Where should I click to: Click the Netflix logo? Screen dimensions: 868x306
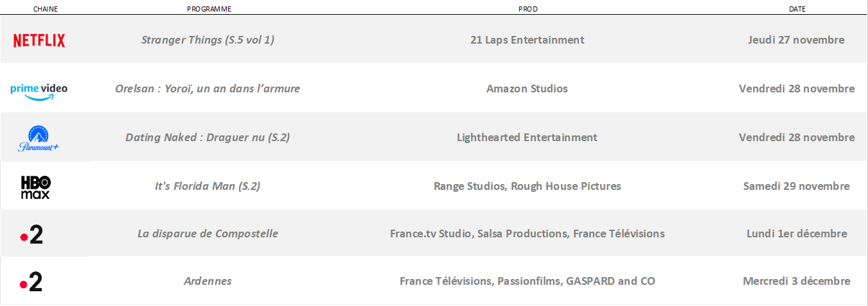(39, 40)
